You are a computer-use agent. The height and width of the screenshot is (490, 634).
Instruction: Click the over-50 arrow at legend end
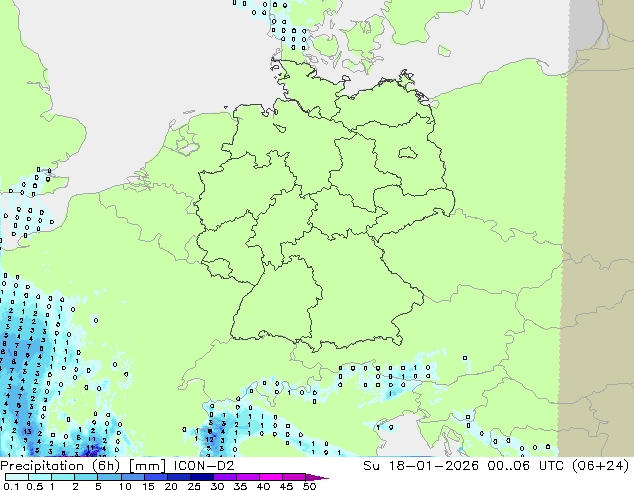317,477
